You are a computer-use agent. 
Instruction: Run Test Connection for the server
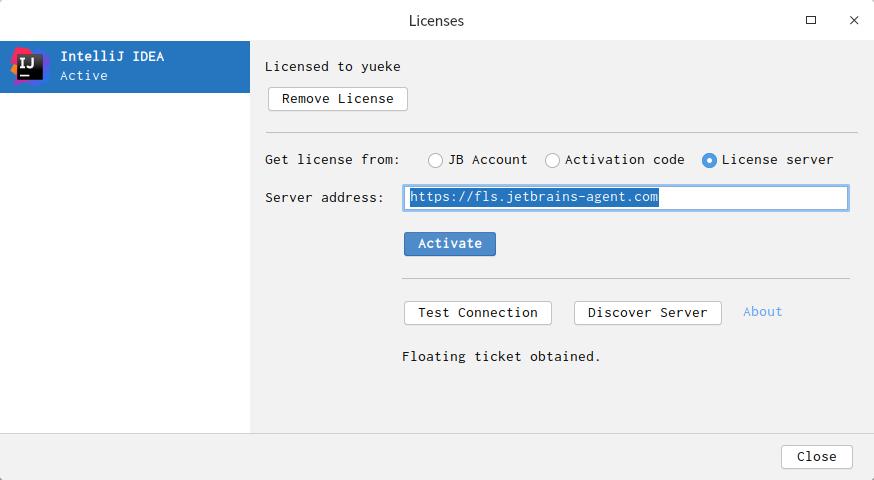tap(478, 313)
